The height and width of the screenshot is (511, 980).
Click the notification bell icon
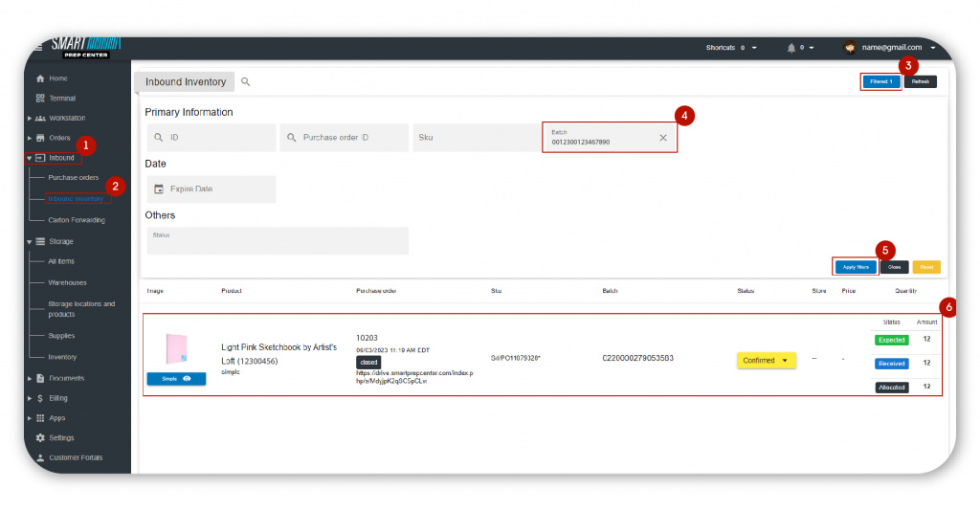coord(791,48)
